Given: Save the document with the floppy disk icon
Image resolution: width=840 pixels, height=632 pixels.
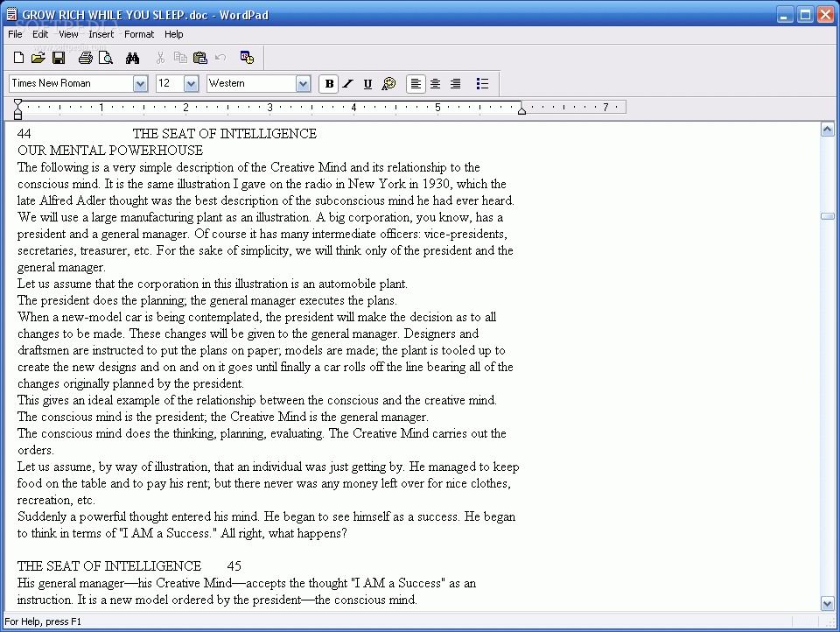Looking at the screenshot, I should pyautogui.click(x=59, y=58).
